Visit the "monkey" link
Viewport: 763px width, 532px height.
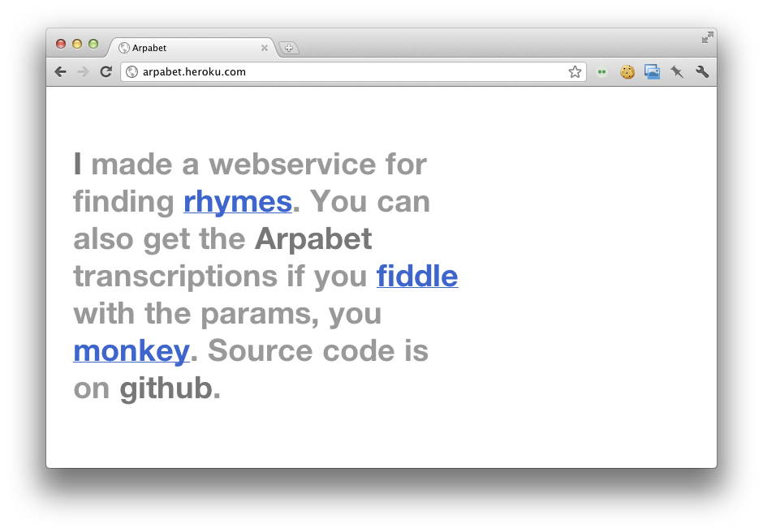[x=131, y=350]
